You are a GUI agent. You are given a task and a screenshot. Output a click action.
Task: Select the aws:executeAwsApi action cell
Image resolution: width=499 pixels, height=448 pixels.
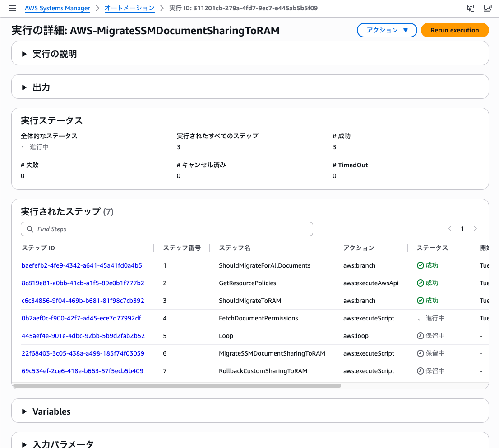pyautogui.click(x=371, y=283)
